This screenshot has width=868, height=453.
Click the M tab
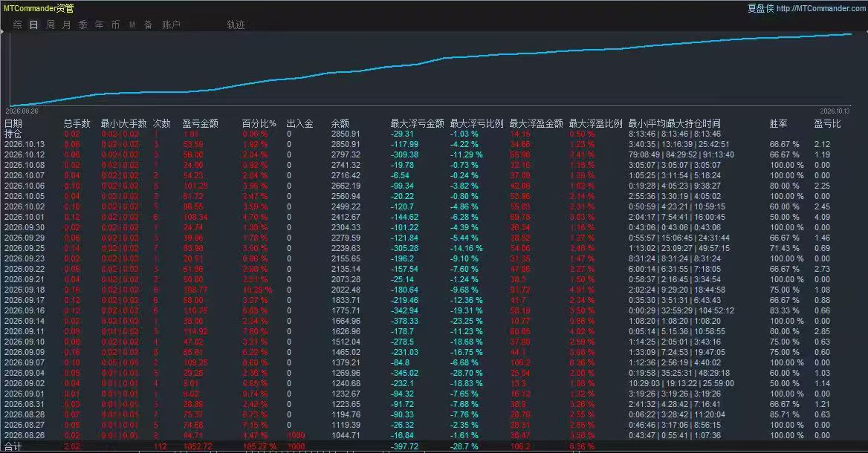pyautogui.click(x=132, y=25)
